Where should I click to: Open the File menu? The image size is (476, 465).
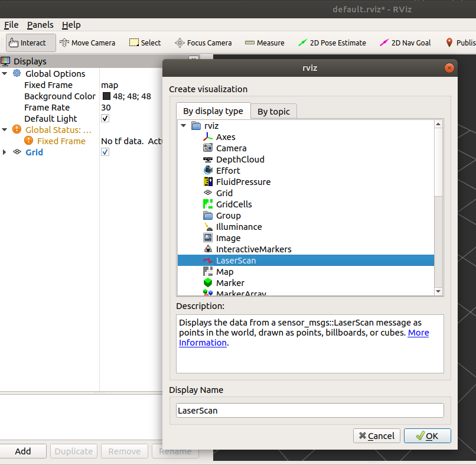click(11, 25)
